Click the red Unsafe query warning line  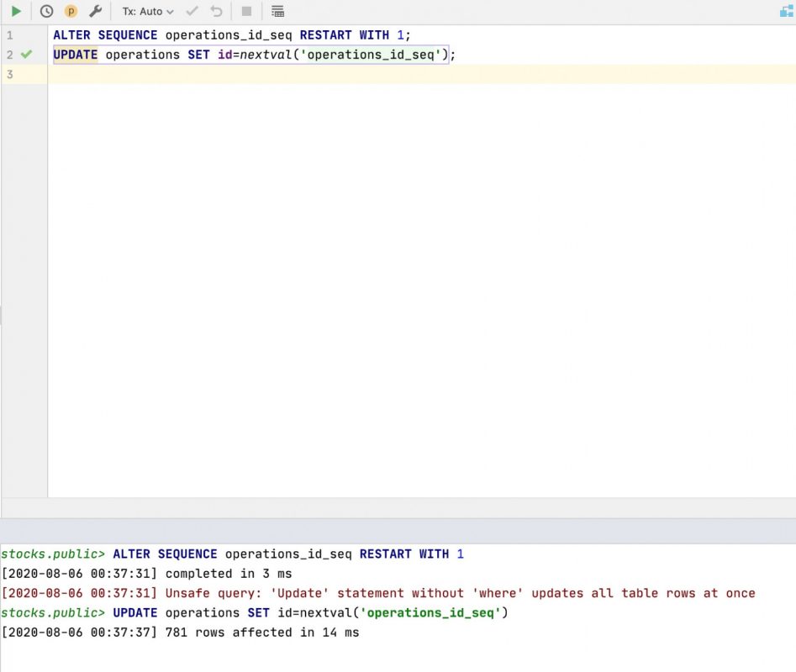tap(378, 593)
